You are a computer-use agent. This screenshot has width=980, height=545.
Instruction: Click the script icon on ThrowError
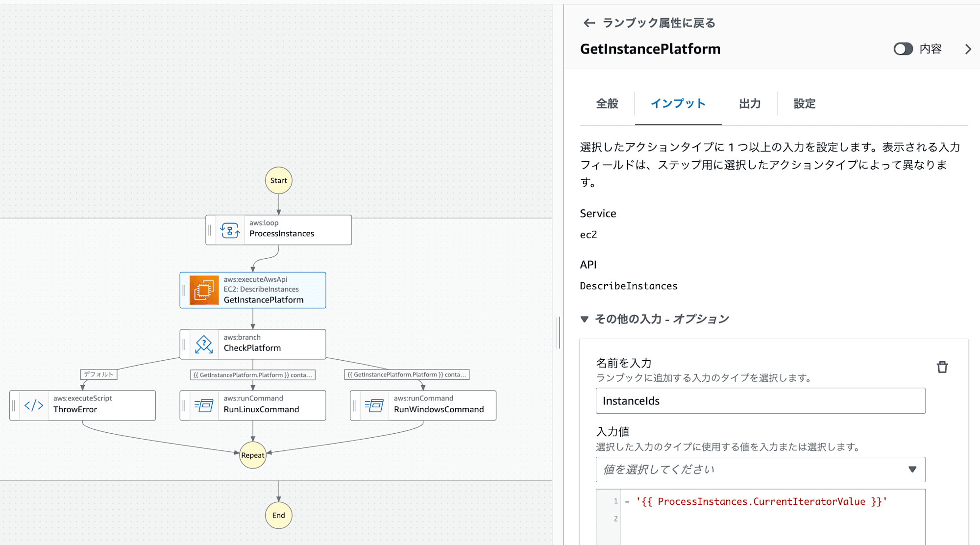click(34, 405)
